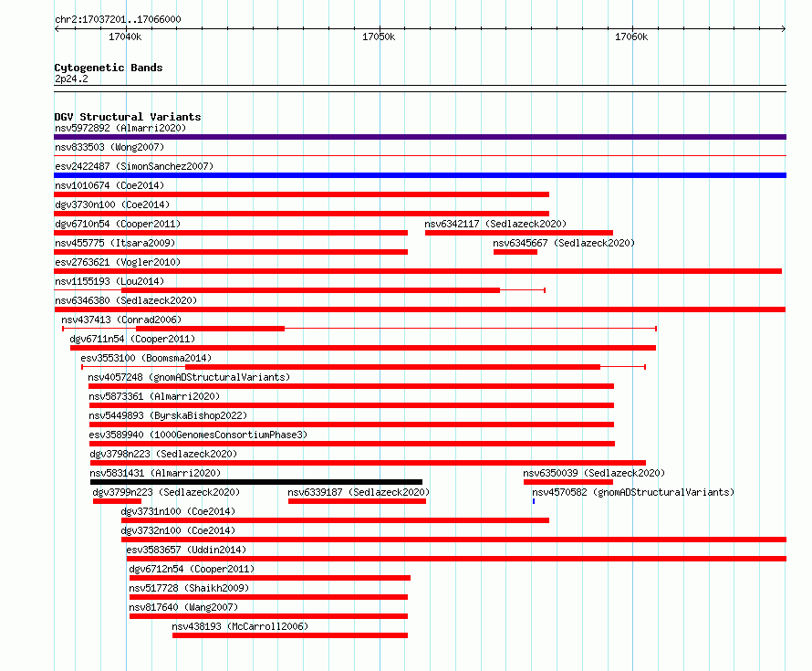Click nsv437413 (Conrad2006) label
Screen dimensions: 812x671
tap(121, 320)
